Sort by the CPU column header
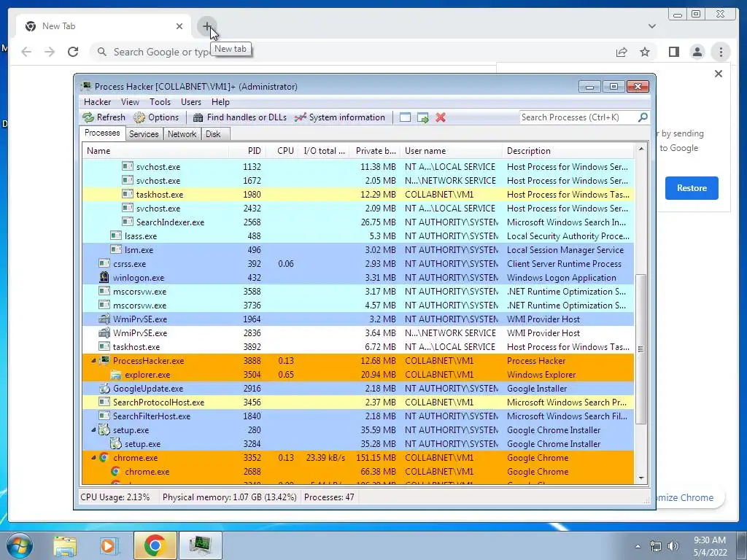This screenshot has height=560, width=747. click(x=282, y=151)
